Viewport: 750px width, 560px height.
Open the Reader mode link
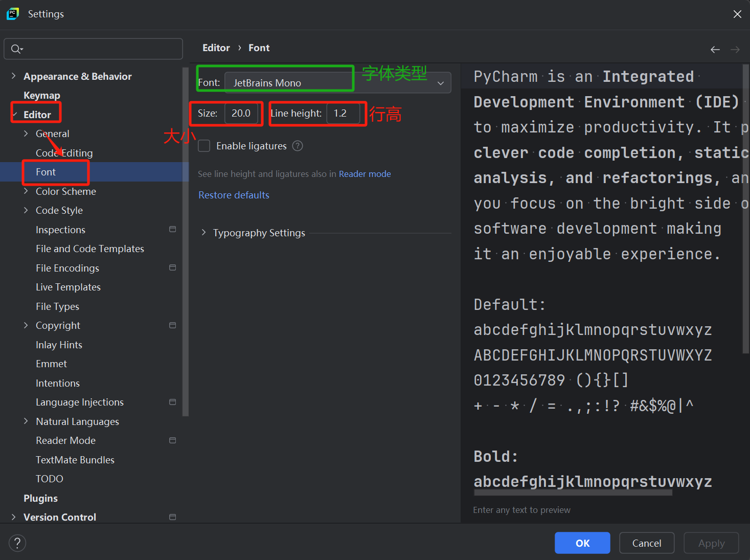point(365,174)
